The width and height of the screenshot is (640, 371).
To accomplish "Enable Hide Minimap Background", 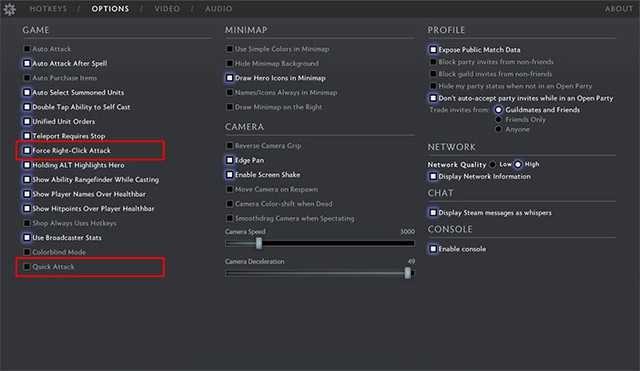I will (229, 63).
